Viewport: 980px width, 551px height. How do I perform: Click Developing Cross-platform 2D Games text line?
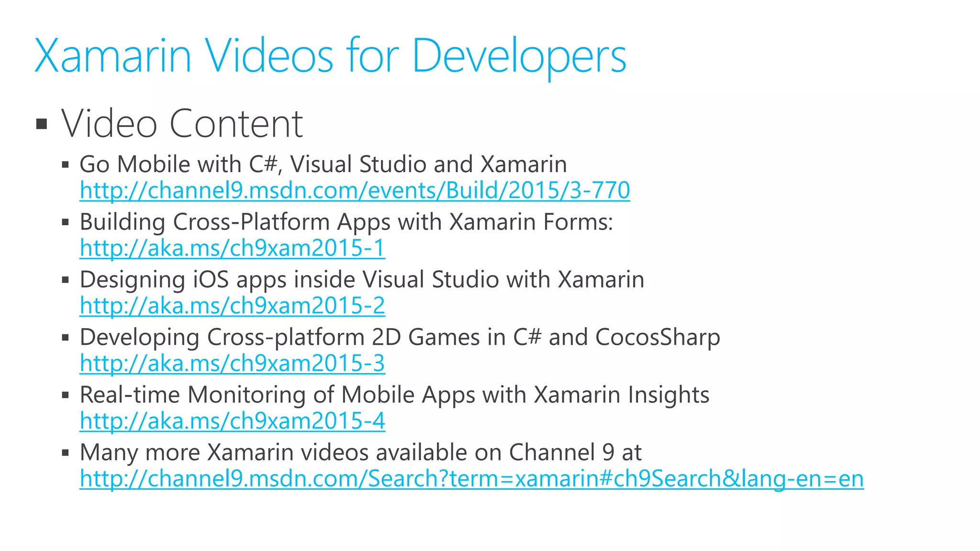click(x=400, y=337)
